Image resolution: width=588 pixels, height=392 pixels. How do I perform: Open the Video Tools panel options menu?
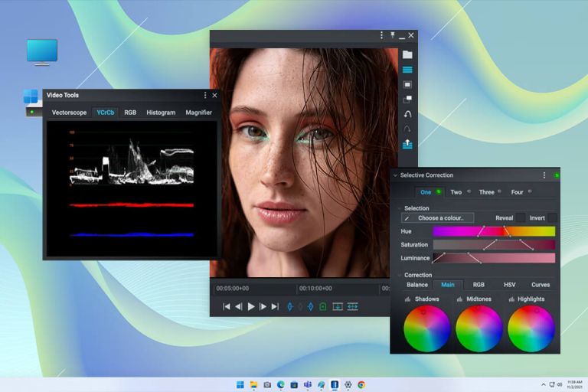pyautogui.click(x=204, y=96)
